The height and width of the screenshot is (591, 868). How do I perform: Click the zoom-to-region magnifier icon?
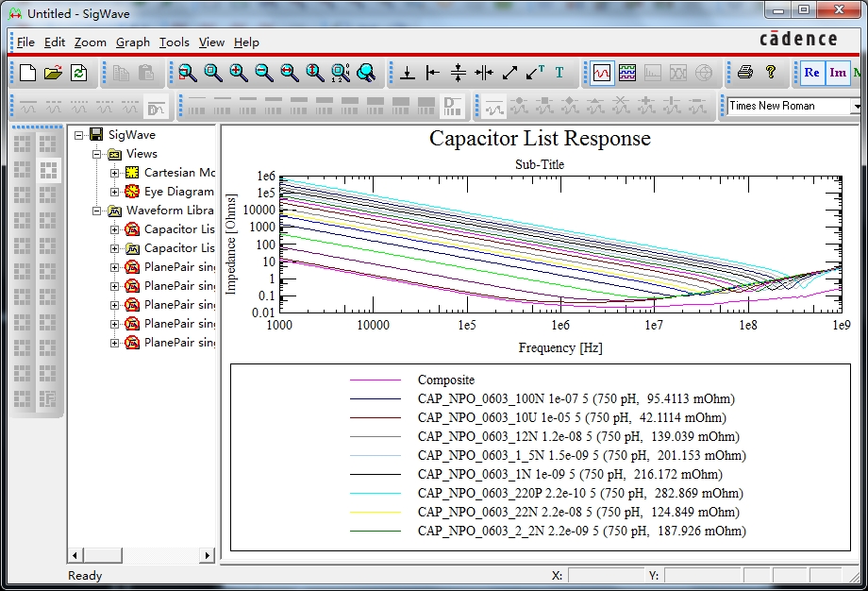[x=188, y=73]
